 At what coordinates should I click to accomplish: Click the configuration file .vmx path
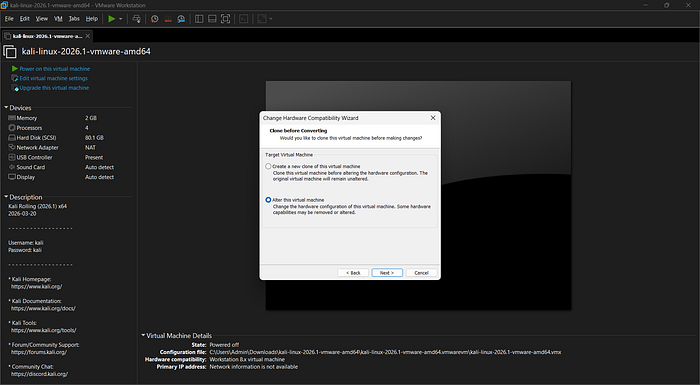point(385,352)
